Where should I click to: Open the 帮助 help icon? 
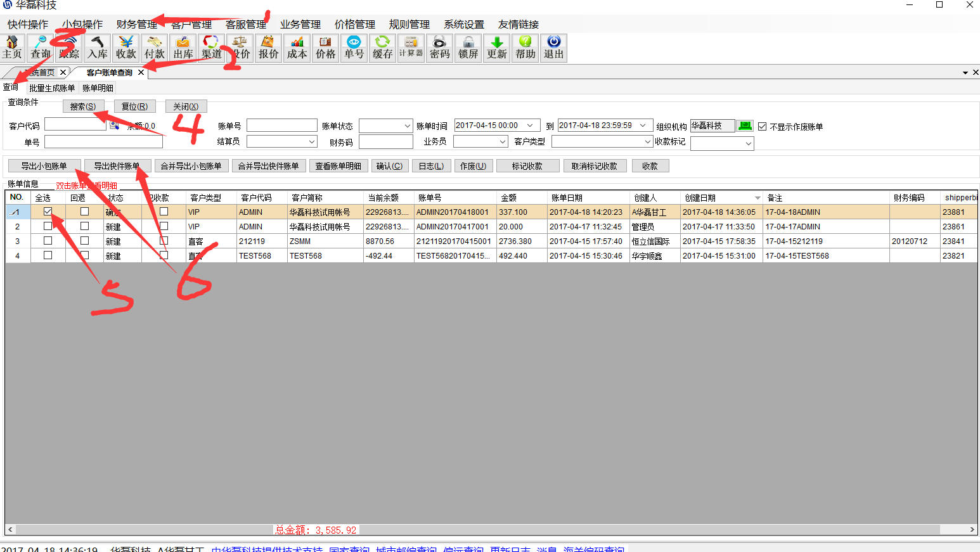(x=525, y=48)
